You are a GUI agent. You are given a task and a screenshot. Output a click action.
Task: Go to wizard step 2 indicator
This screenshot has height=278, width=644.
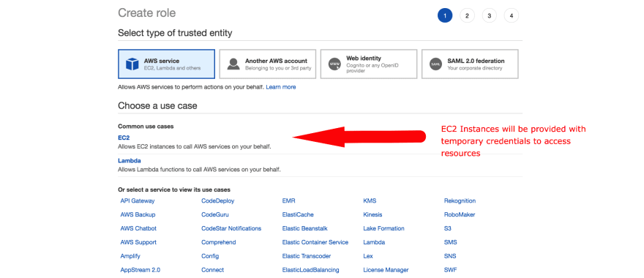pos(467,15)
